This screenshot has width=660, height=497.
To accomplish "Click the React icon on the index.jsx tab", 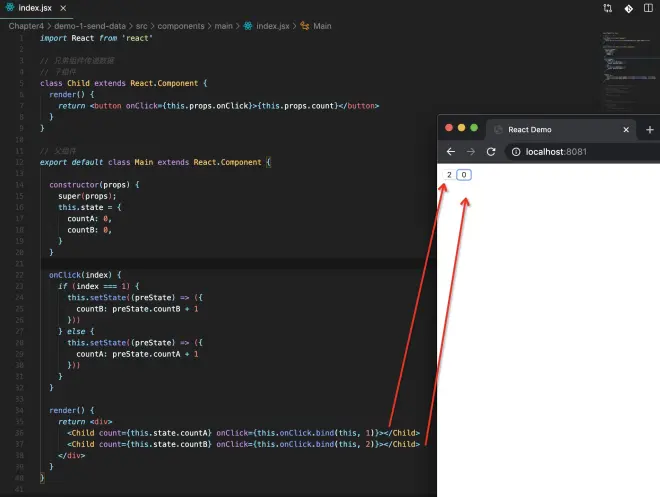I will [x=10, y=8].
